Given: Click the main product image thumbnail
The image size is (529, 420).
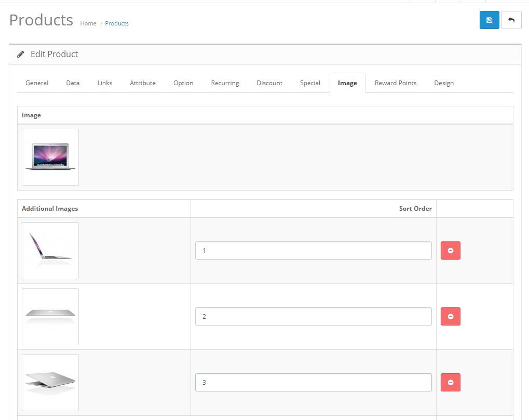Looking at the screenshot, I should point(50,157).
